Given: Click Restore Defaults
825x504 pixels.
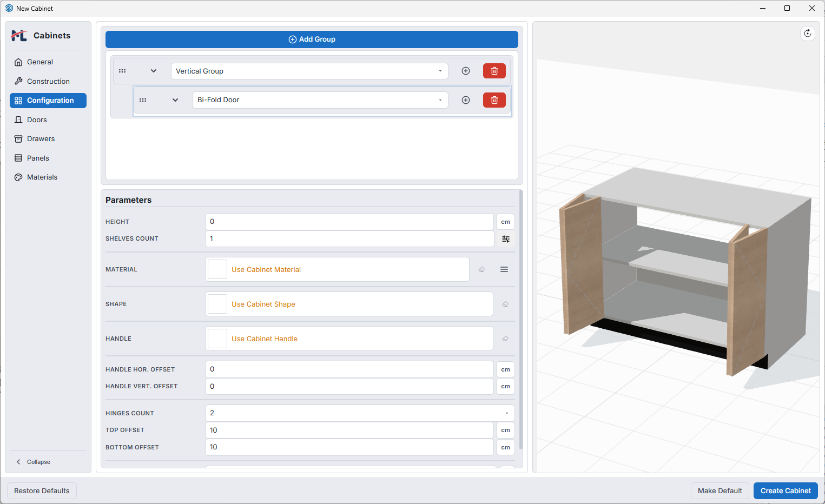Looking at the screenshot, I should tap(42, 491).
